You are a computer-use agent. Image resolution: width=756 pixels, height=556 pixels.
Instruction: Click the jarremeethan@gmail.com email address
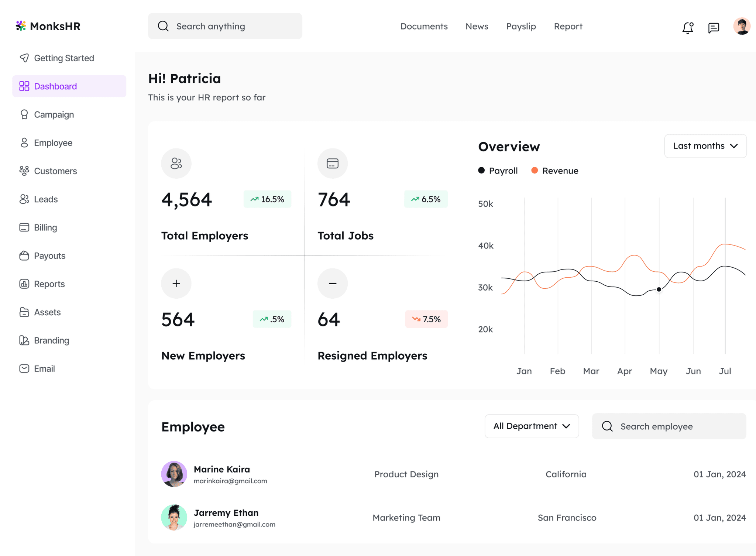point(234,524)
